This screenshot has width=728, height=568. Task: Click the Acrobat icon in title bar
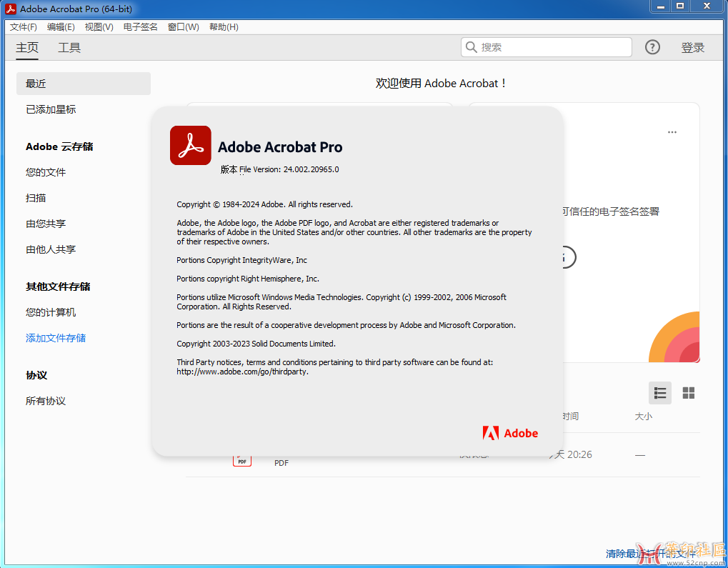(x=10, y=9)
